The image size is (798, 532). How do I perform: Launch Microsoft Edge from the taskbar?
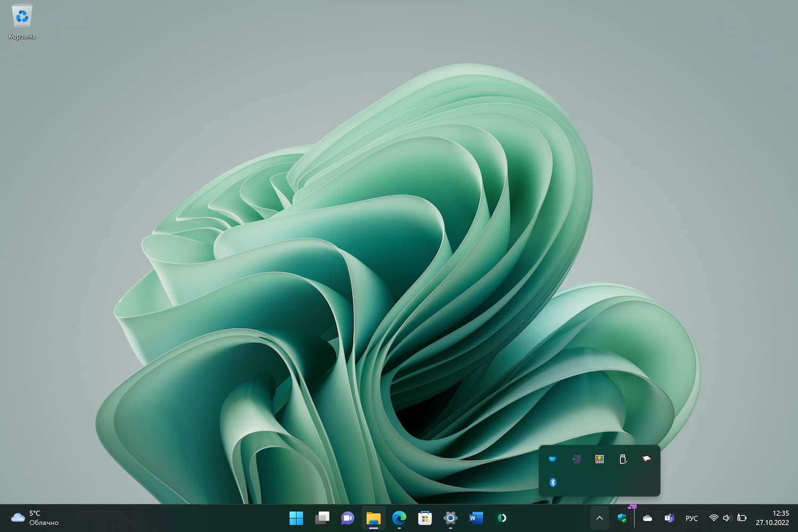[x=399, y=518]
